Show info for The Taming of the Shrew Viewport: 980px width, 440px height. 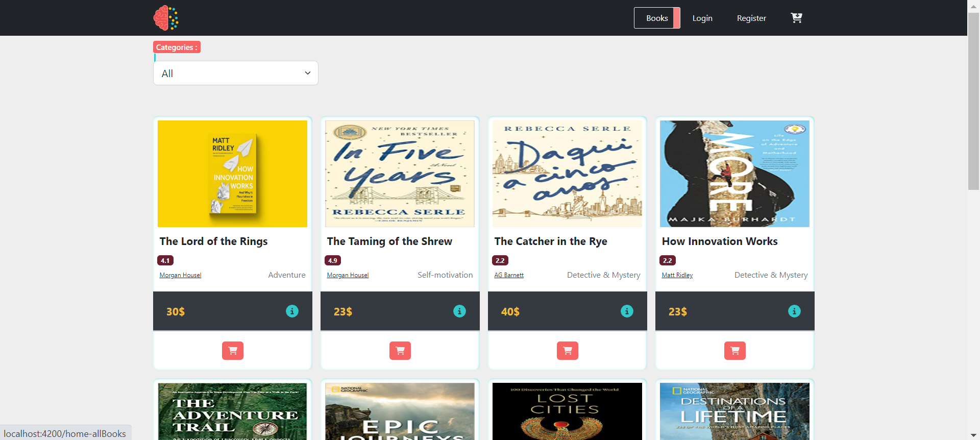point(459,311)
